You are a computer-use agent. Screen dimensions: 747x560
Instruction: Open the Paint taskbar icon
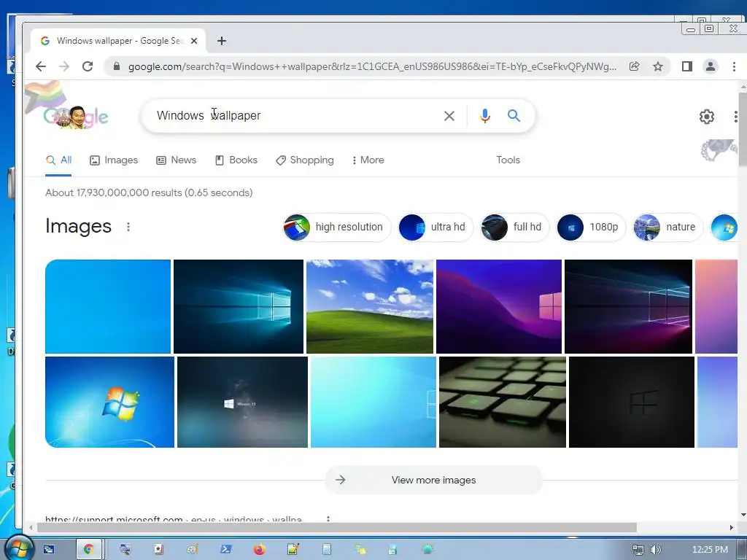193,550
